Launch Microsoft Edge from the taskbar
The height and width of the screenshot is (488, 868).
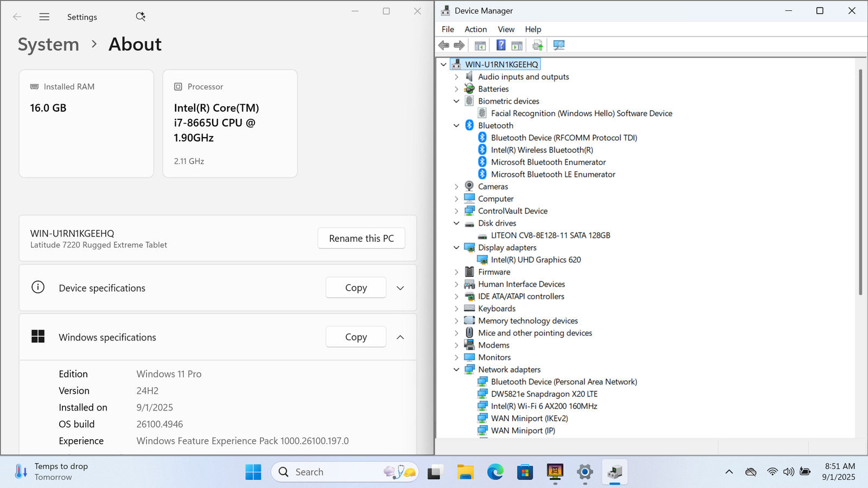(x=495, y=472)
